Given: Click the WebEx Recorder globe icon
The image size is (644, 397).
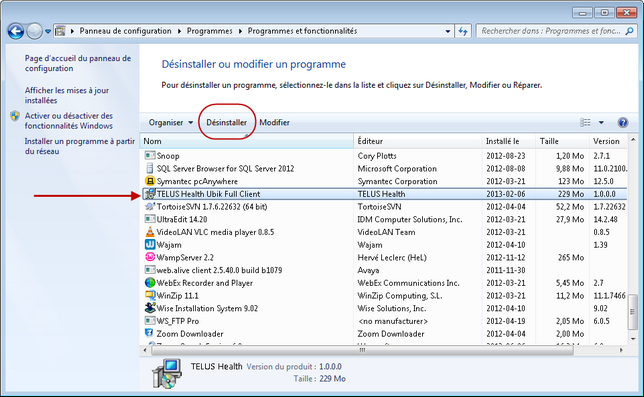Looking at the screenshot, I should point(150,282).
